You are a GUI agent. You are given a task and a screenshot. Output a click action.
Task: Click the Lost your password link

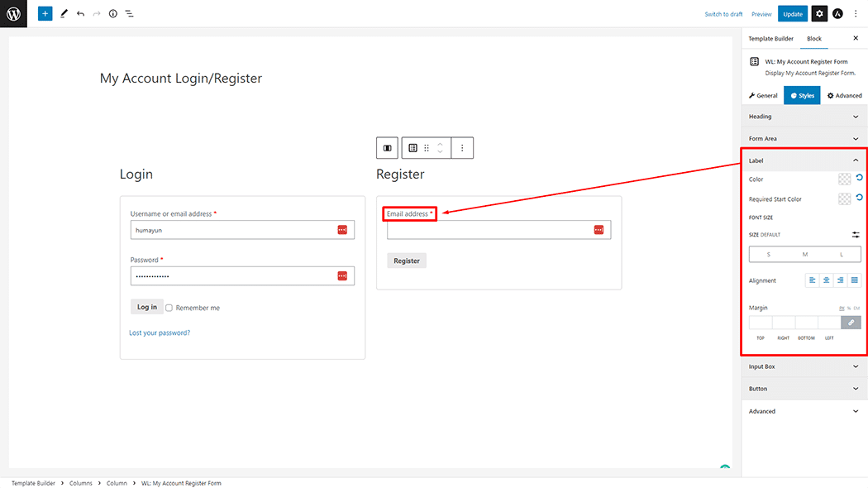click(157, 331)
